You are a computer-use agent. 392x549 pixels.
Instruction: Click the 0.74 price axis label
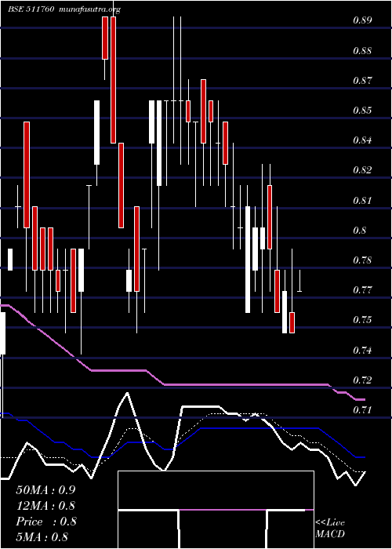[x=362, y=350]
